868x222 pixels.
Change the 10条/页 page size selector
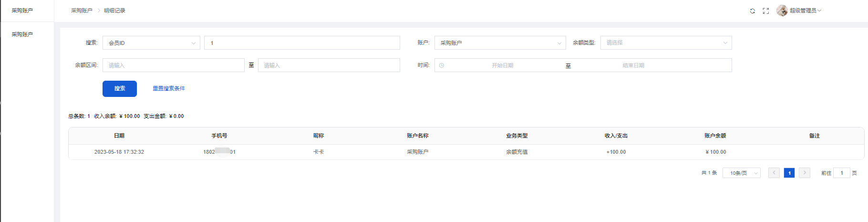point(741,173)
